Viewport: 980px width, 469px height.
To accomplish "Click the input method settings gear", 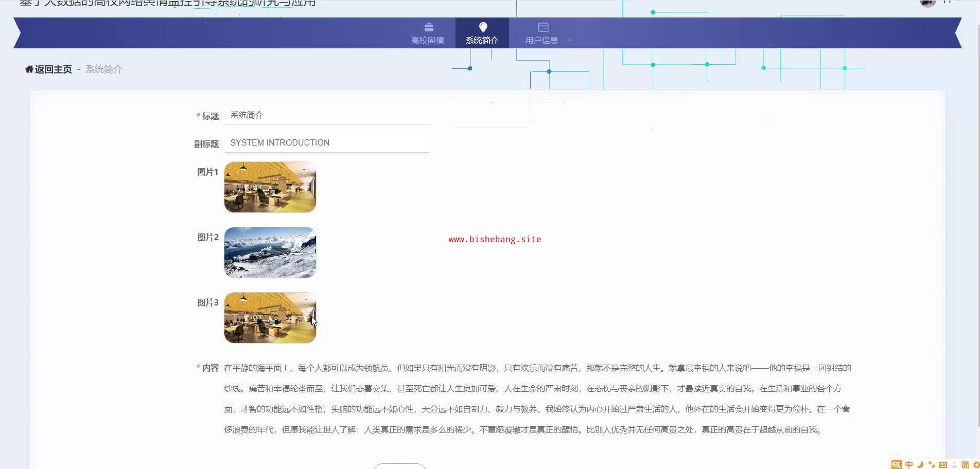I will [x=976, y=464].
